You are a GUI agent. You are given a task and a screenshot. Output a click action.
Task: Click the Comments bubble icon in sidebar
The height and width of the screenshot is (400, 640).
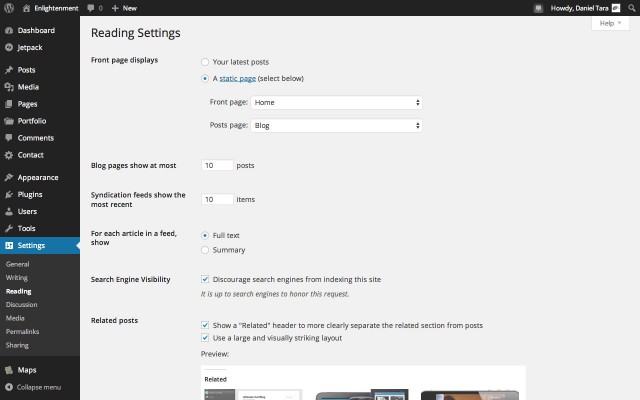point(9,138)
